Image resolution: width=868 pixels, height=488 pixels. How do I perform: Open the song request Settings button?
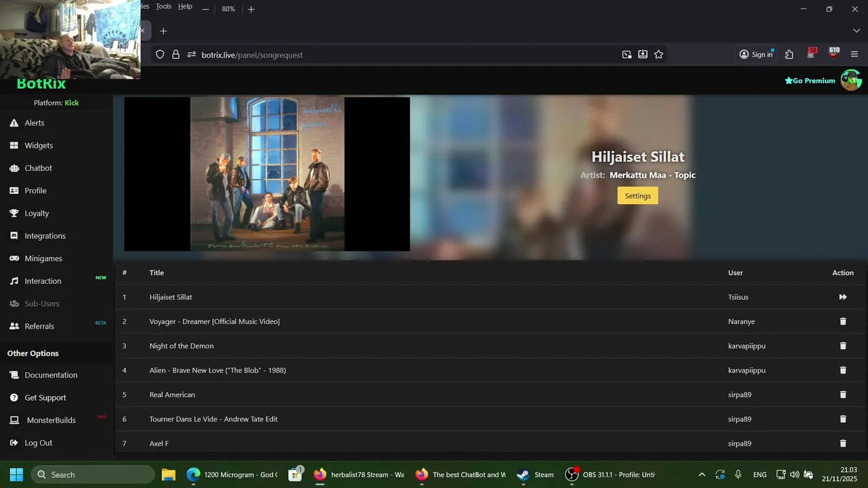pyautogui.click(x=637, y=196)
